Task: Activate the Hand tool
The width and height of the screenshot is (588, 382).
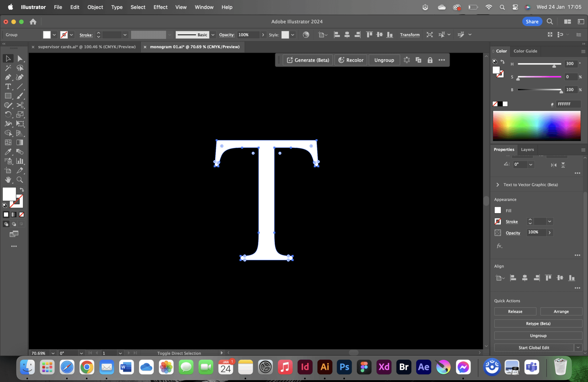Action: pyautogui.click(x=8, y=180)
